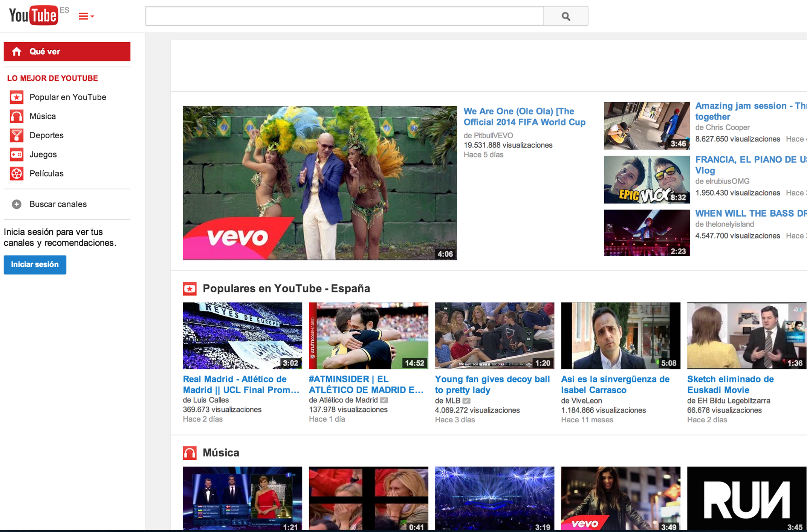The image size is (807, 532).
Task: Focus the search input field
Action: pos(344,16)
